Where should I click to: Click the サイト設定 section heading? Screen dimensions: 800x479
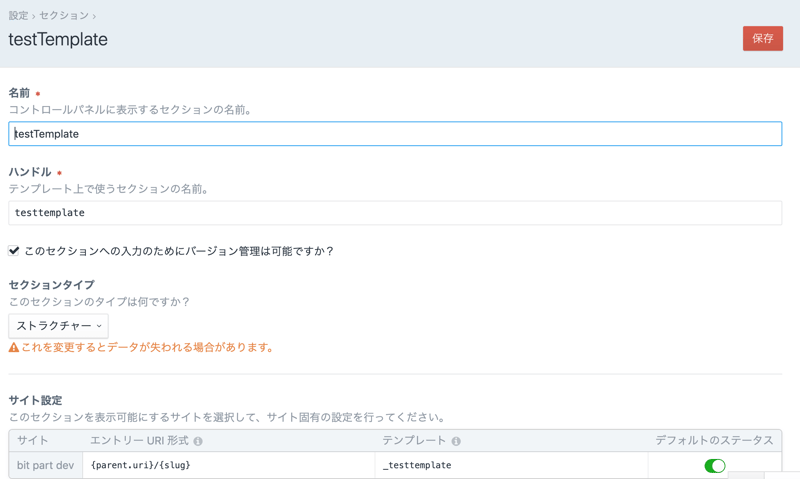35,400
